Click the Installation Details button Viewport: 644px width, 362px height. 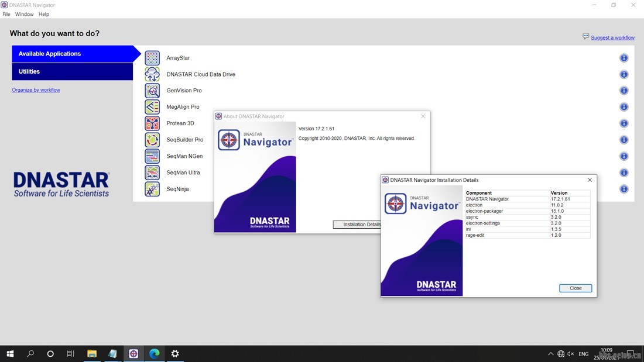(358, 225)
